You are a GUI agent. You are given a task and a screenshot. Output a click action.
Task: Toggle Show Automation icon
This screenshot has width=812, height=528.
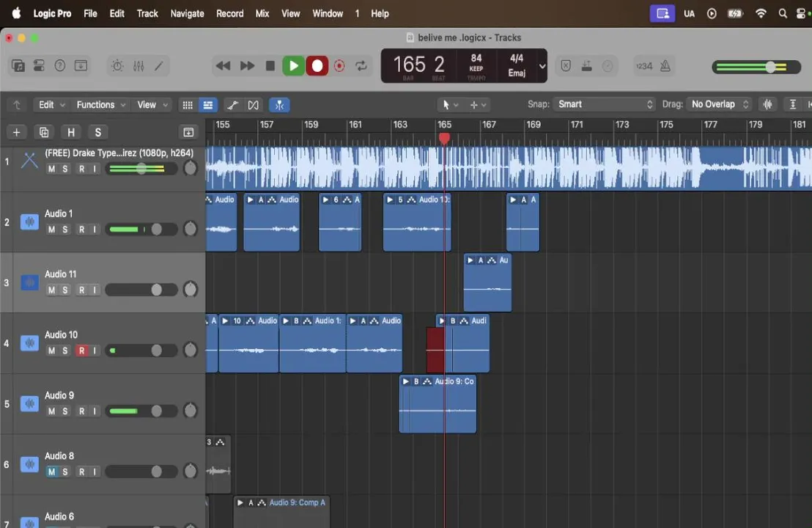point(233,105)
